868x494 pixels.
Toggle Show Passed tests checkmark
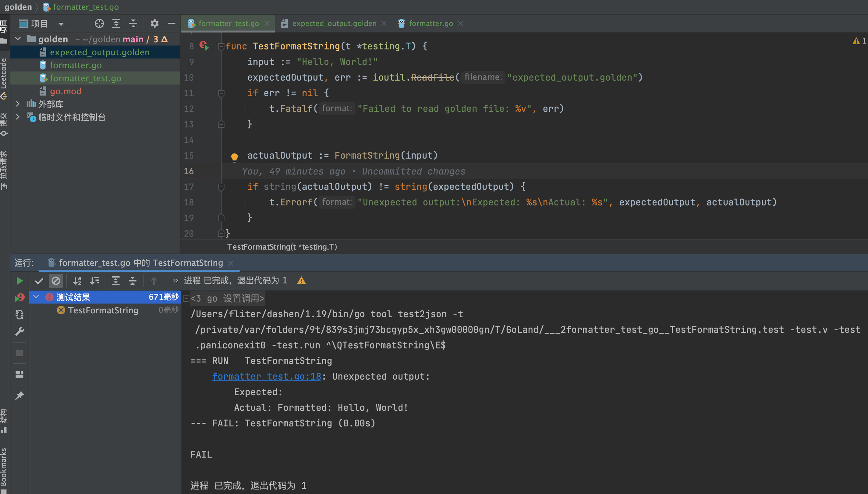click(39, 281)
